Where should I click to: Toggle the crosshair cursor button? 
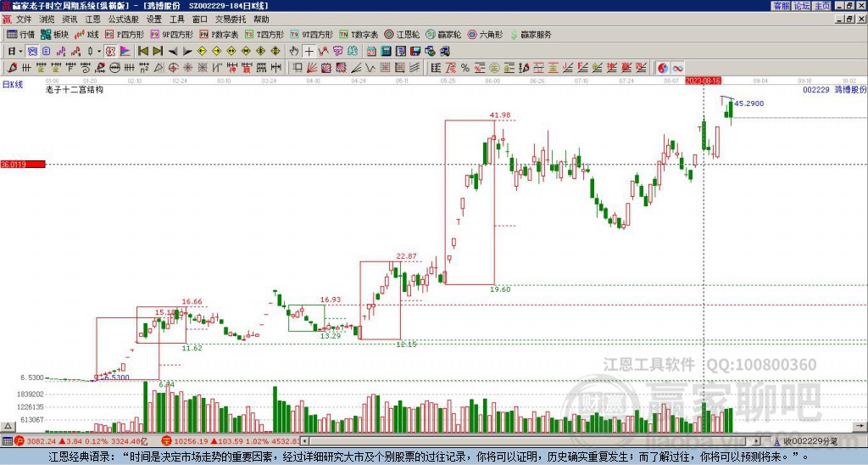point(309,52)
